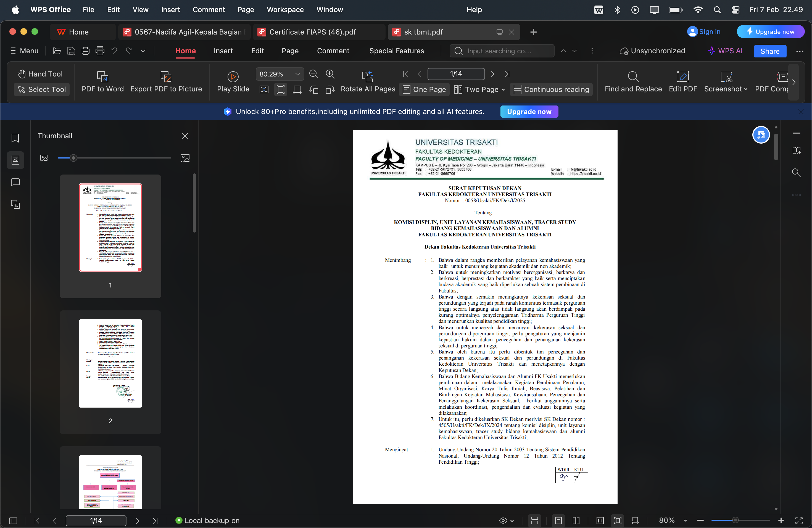Click floating translate button on document
This screenshot has width=812, height=528.
[x=761, y=135]
